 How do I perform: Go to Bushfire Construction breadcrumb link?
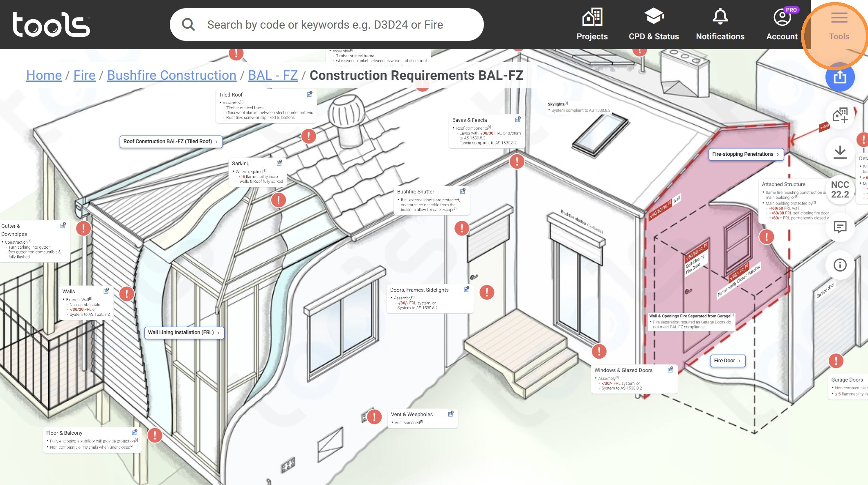(171, 75)
